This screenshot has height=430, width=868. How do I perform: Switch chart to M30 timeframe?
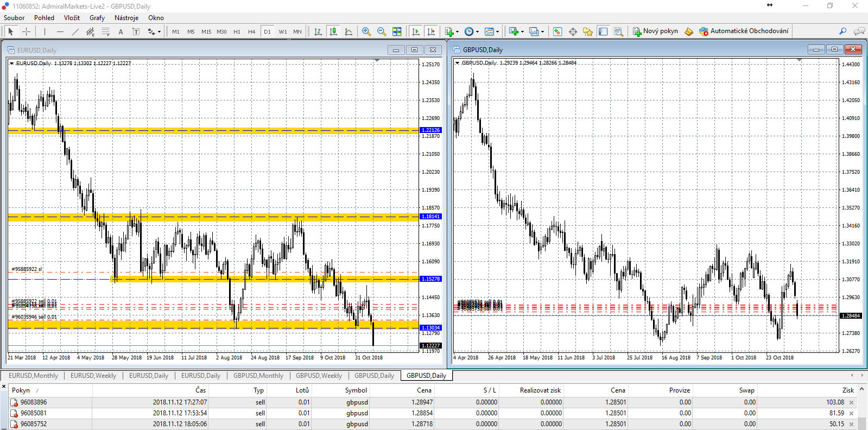[x=221, y=31]
